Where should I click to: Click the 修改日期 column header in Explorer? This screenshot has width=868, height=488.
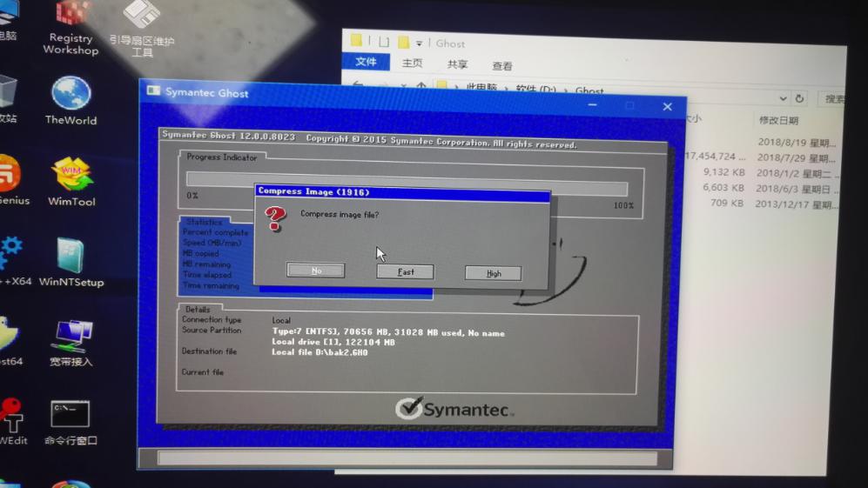pyautogui.click(x=778, y=120)
